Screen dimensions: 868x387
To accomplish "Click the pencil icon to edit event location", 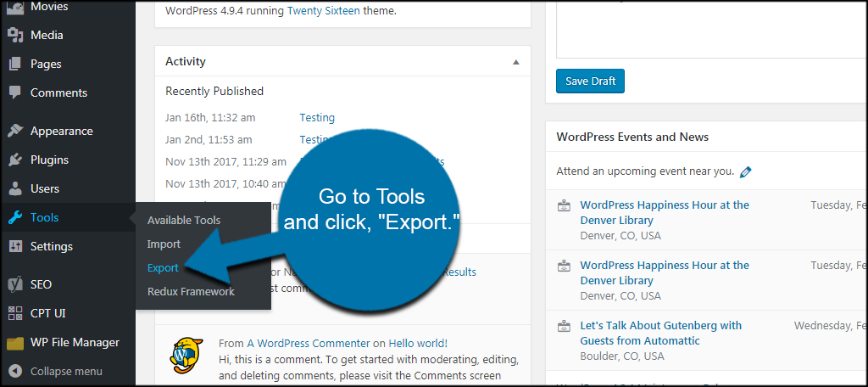I will coord(746,172).
